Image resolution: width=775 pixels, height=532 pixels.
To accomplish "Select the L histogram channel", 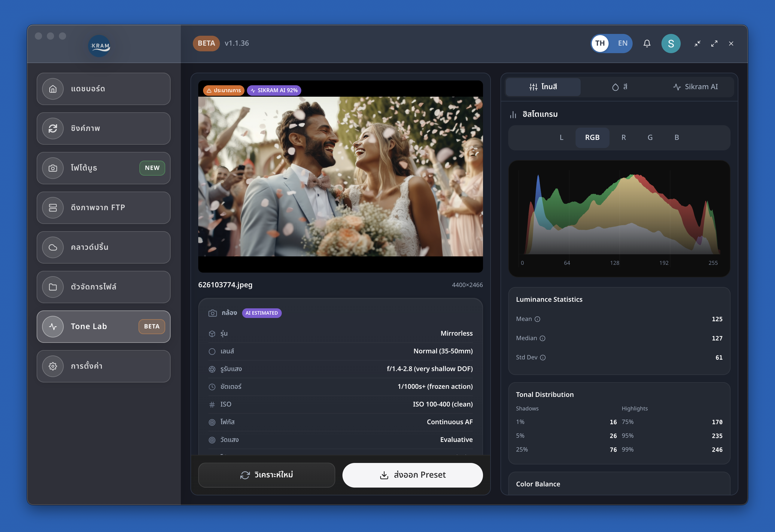I will point(562,137).
